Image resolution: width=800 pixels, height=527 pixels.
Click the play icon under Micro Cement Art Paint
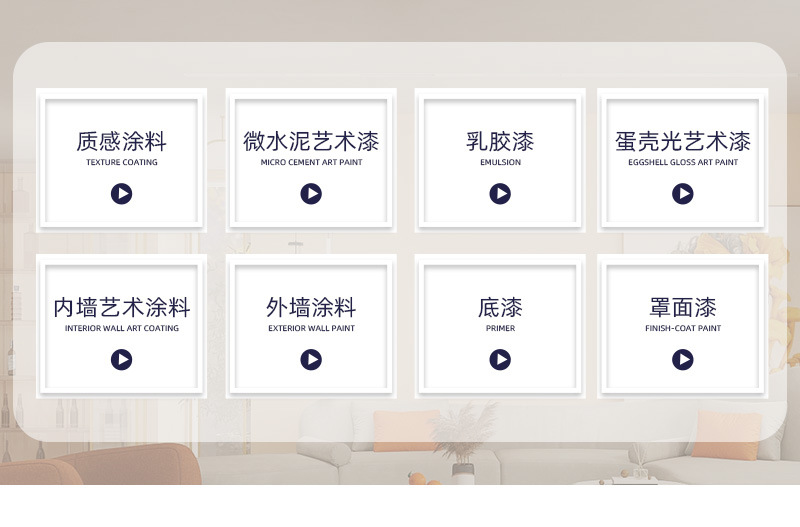pyautogui.click(x=311, y=194)
